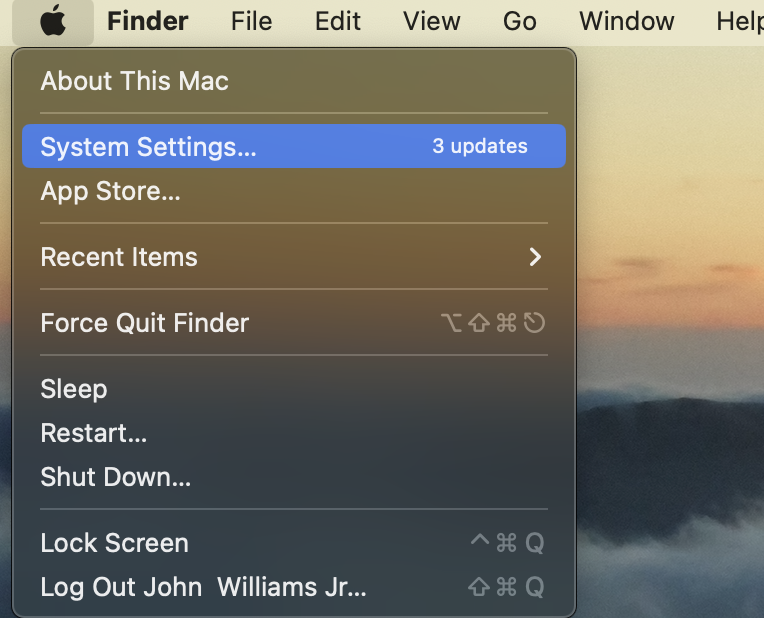Screen dimensions: 764x618
Task: Log Out John Williams Jr.
Action: (294, 587)
